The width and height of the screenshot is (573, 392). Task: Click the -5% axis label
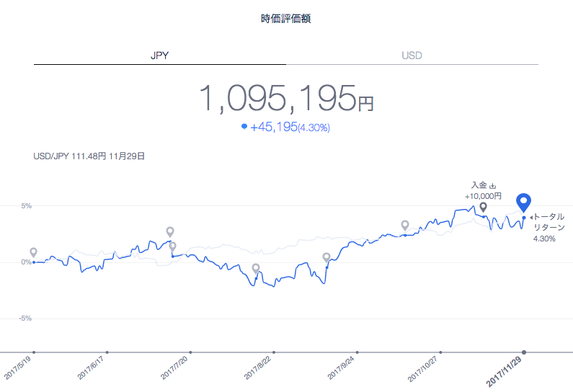click(25, 318)
